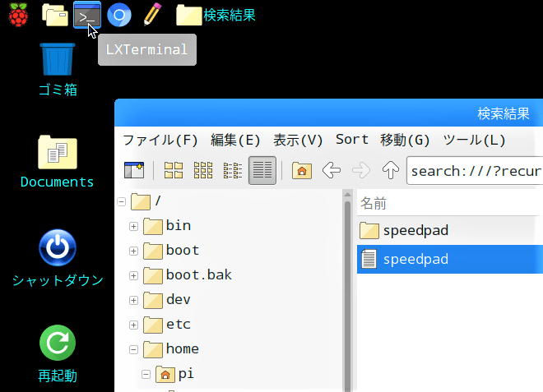The width and height of the screenshot is (543, 392).
Task: Select home folder in the tree
Action: tap(171, 349)
